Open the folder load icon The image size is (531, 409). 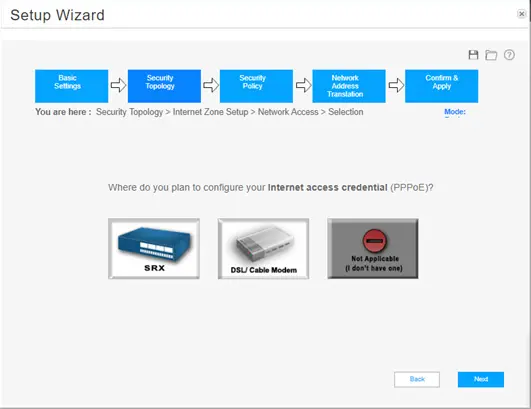491,55
